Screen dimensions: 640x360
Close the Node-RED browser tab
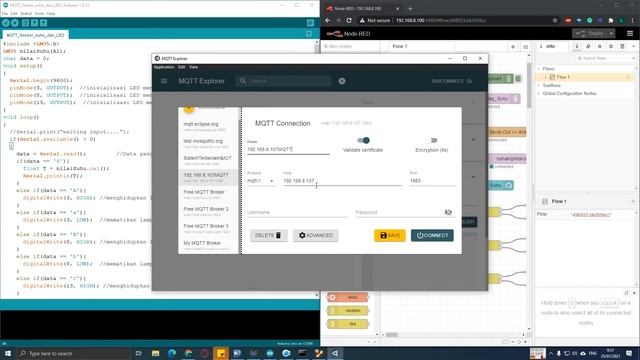(x=398, y=8)
